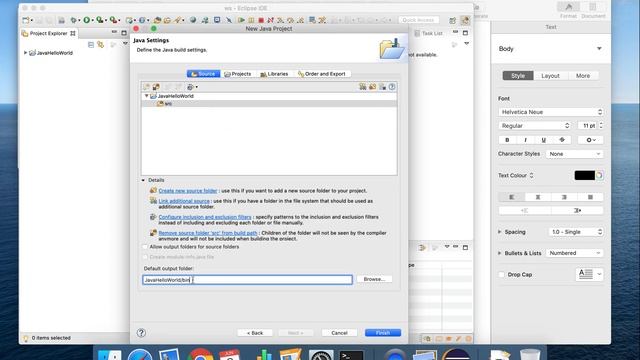Minimize the Project Explorer view

click(114, 32)
